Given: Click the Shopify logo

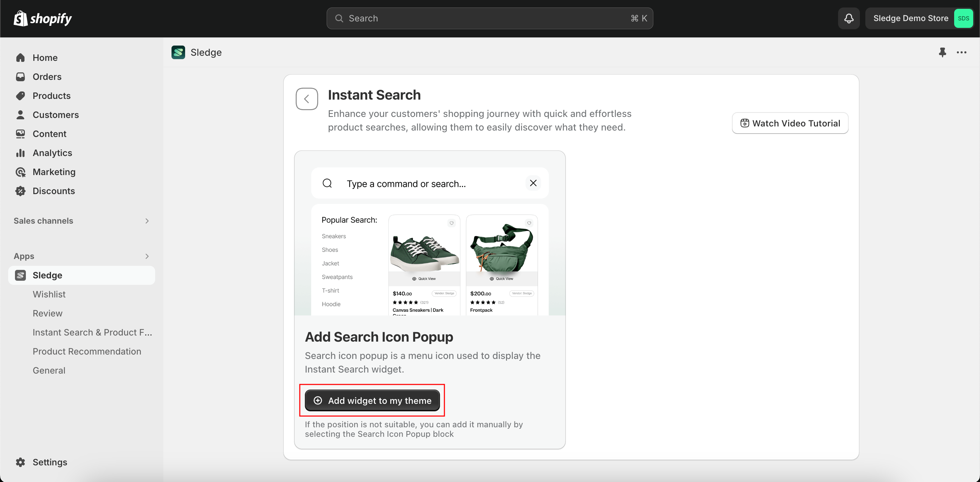Looking at the screenshot, I should (43, 18).
